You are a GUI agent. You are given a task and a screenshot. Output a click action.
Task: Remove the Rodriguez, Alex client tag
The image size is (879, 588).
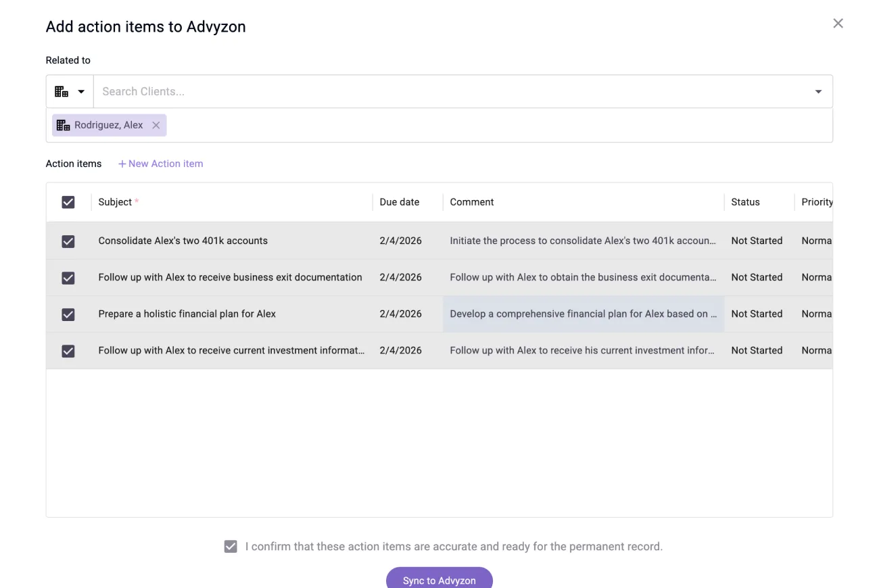(156, 125)
